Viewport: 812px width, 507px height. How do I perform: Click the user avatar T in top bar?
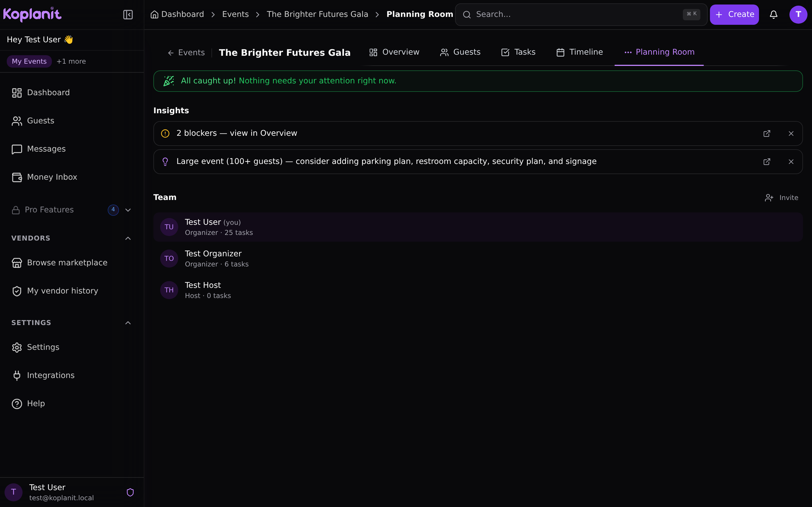(x=798, y=14)
